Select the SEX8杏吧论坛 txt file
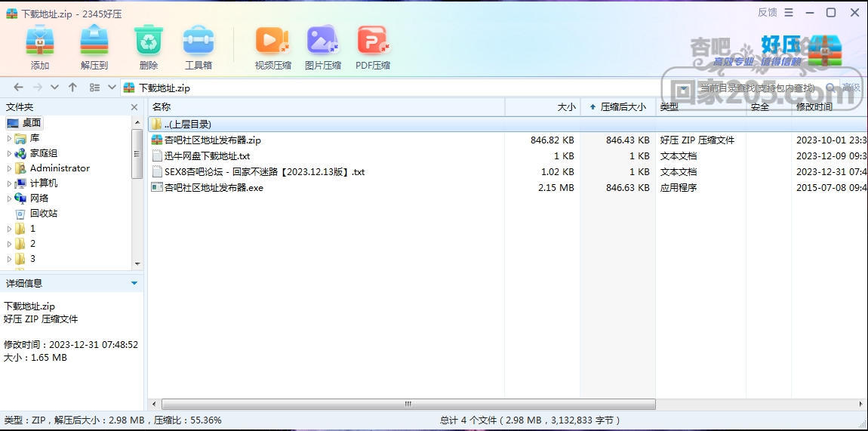Image resolution: width=868 pixels, height=431 pixels. pos(265,172)
